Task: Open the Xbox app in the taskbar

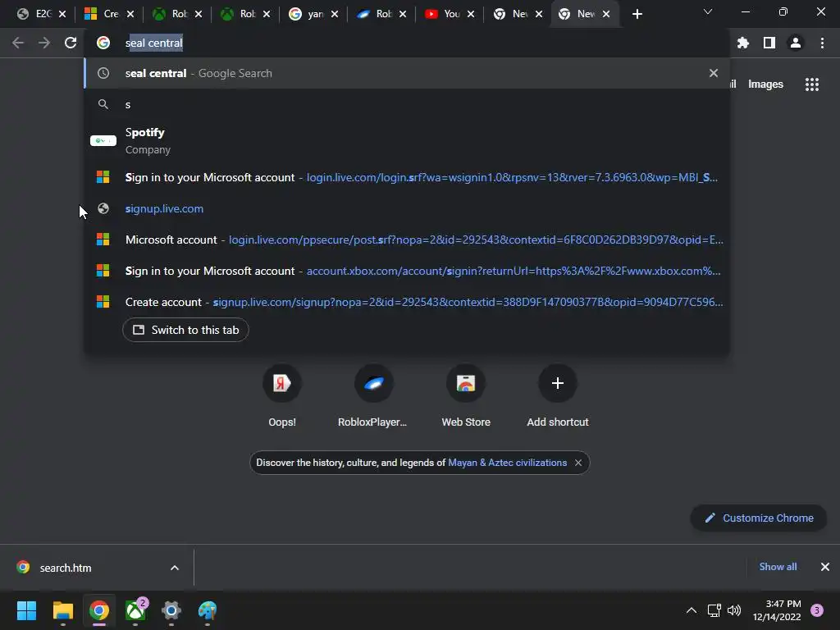Action: (135, 610)
